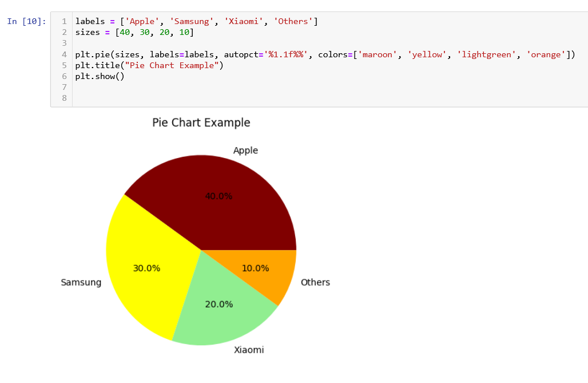The image size is (588, 383).
Task: Click the 20.0% percentage label
Action: click(219, 304)
